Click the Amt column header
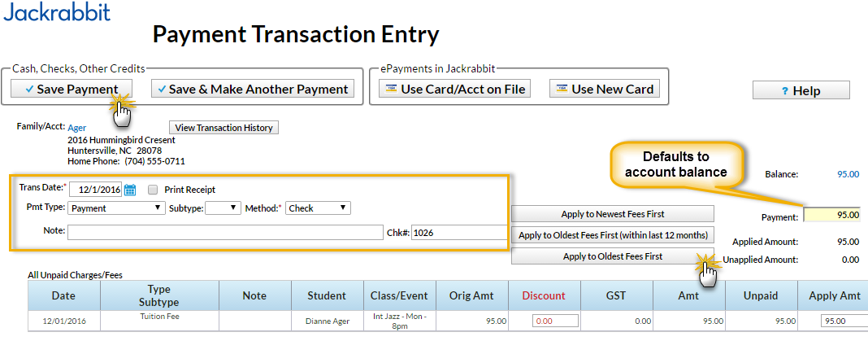The height and width of the screenshot is (341, 868). (x=688, y=295)
